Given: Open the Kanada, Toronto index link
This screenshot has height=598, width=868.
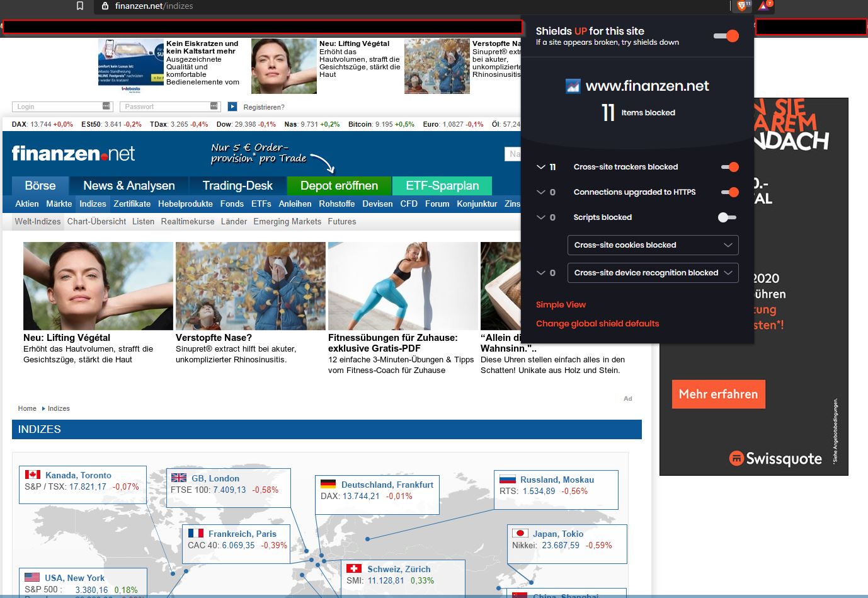Looking at the screenshot, I should point(78,475).
